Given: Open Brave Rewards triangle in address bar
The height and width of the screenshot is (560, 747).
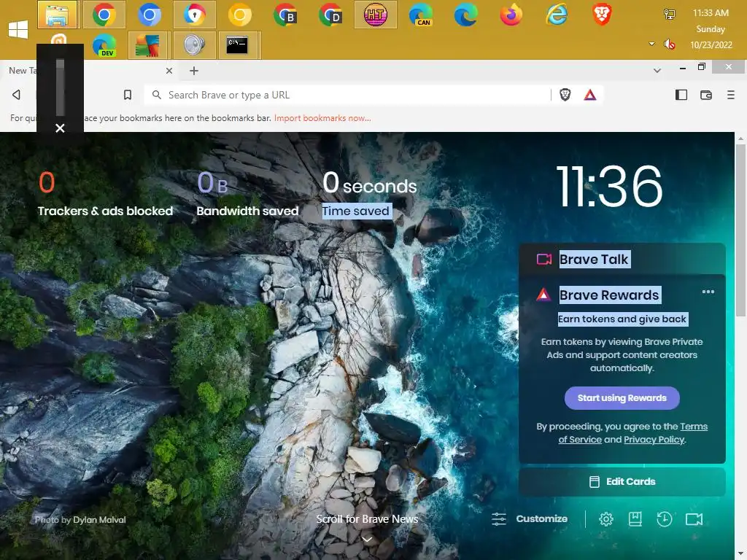Looking at the screenshot, I should (589, 95).
